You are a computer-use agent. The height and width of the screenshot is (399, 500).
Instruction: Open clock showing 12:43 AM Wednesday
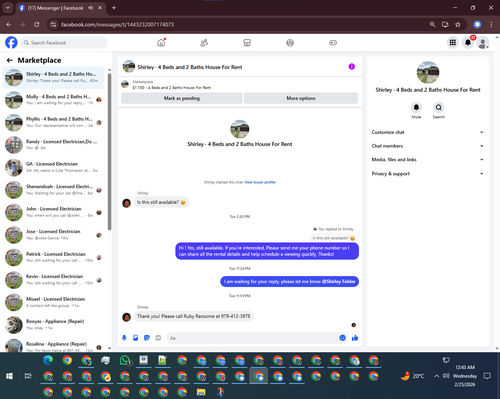pyautogui.click(x=465, y=376)
